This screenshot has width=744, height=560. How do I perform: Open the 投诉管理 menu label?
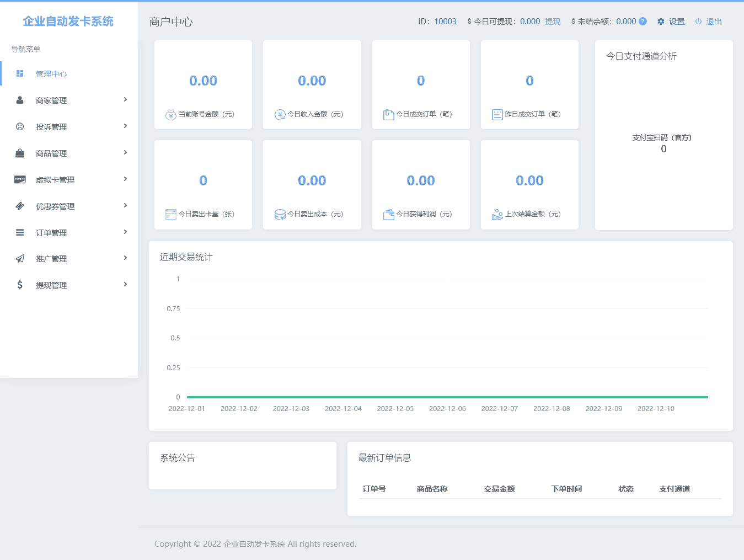point(51,127)
